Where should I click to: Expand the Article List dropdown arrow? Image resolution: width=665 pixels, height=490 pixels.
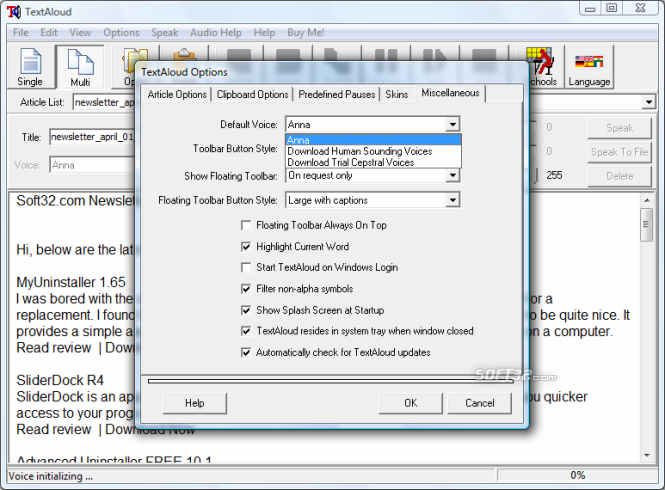point(648,102)
